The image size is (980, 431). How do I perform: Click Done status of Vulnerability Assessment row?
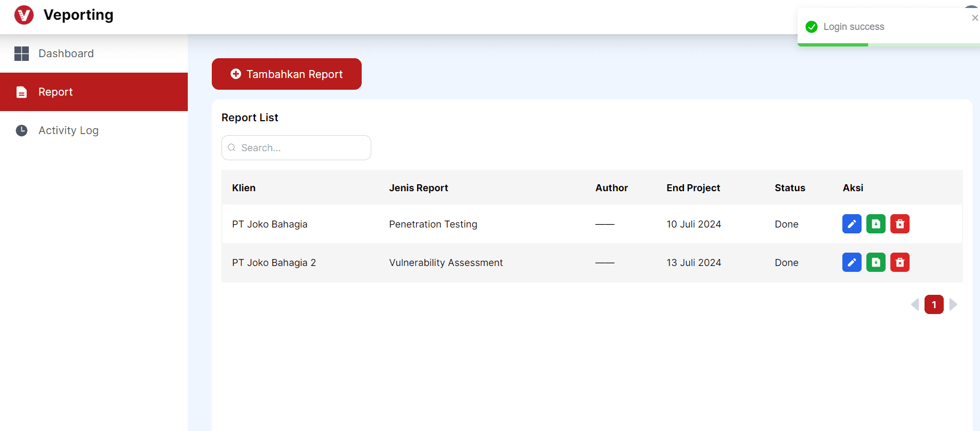tap(787, 263)
